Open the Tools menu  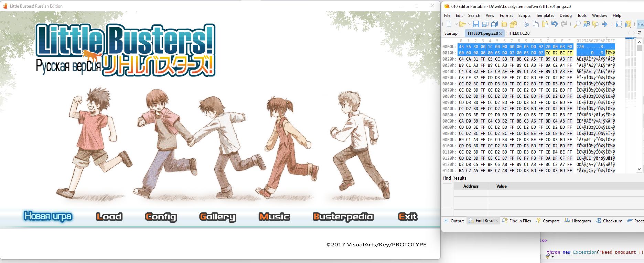pos(582,15)
